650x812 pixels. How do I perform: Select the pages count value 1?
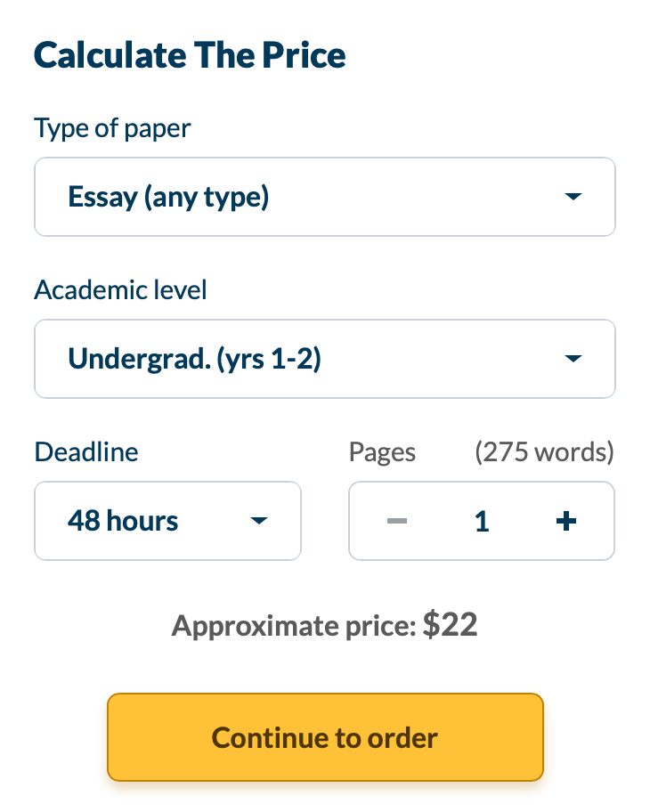click(482, 522)
